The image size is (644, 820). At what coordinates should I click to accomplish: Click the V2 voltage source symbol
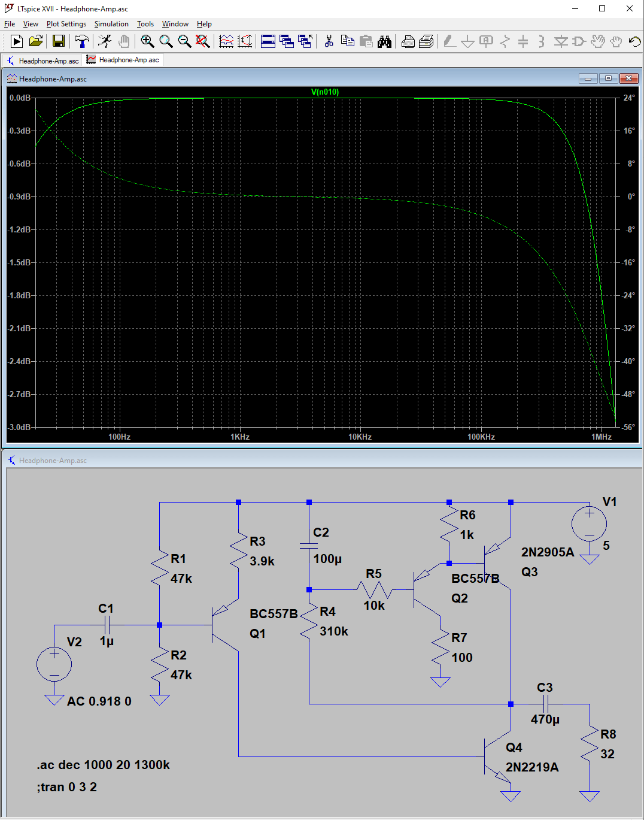[x=54, y=664]
